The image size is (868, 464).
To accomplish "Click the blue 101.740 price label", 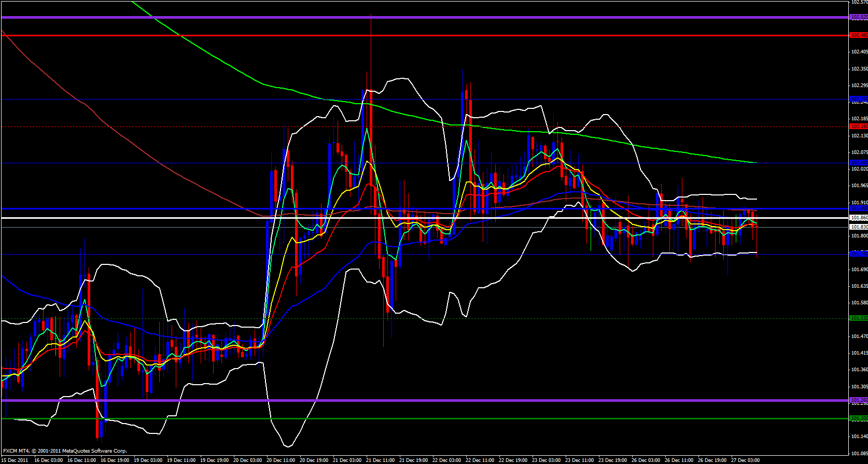I will 859,254.
